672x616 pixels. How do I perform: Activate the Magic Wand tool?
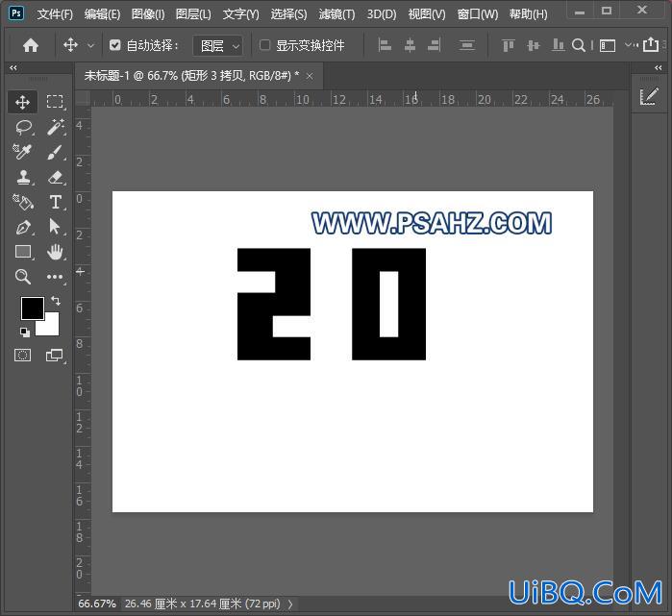click(x=56, y=127)
